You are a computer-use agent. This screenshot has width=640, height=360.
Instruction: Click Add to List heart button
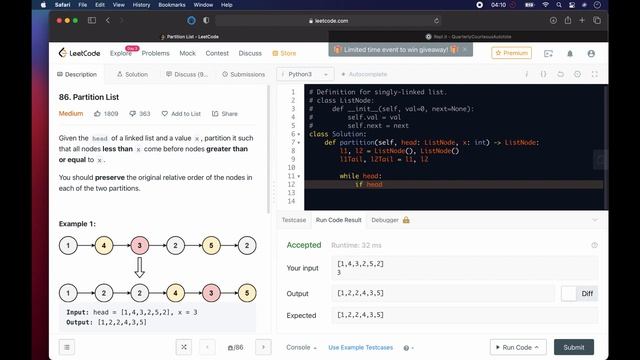pos(181,113)
